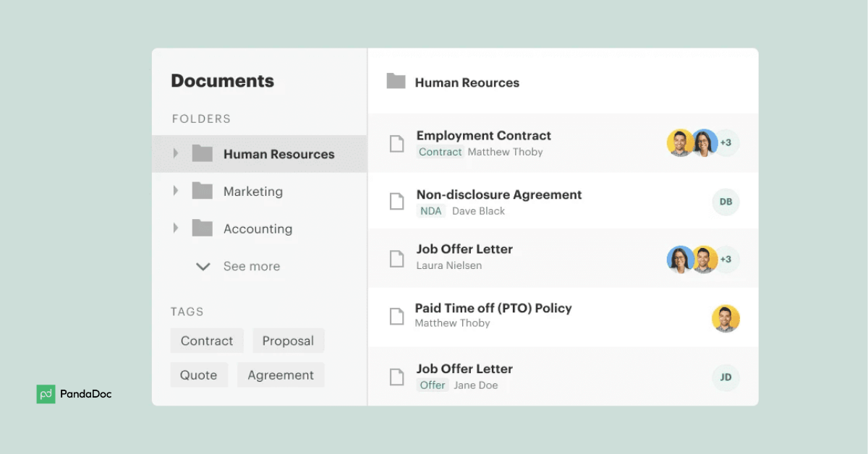Click the Paid Time off Policy document icon
Image resolution: width=868 pixels, height=454 pixels.
tap(396, 317)
